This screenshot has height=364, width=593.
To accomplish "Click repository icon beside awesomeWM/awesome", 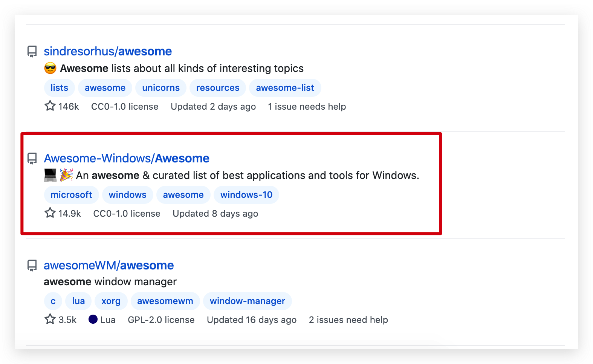I will click(32, 265).
